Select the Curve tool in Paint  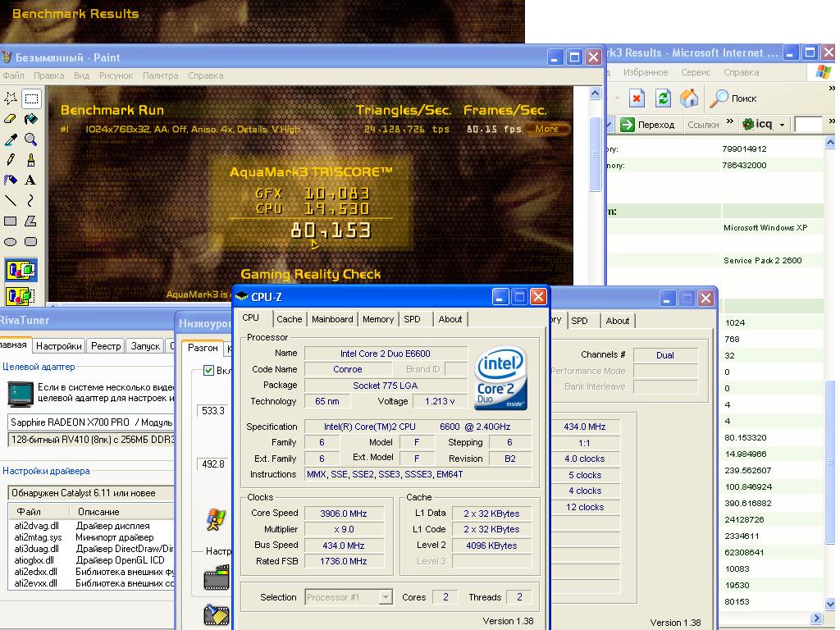pos(31,200)
